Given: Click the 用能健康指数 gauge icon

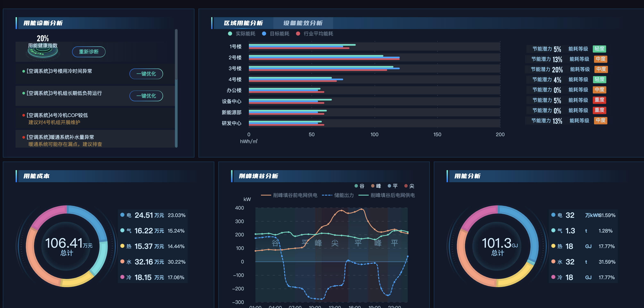Looking at the screenshot, I should [43, 52].
